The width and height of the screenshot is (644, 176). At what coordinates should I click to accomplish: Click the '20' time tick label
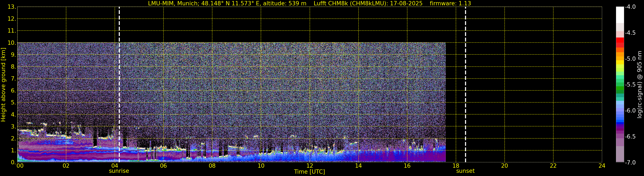[505, 166]
